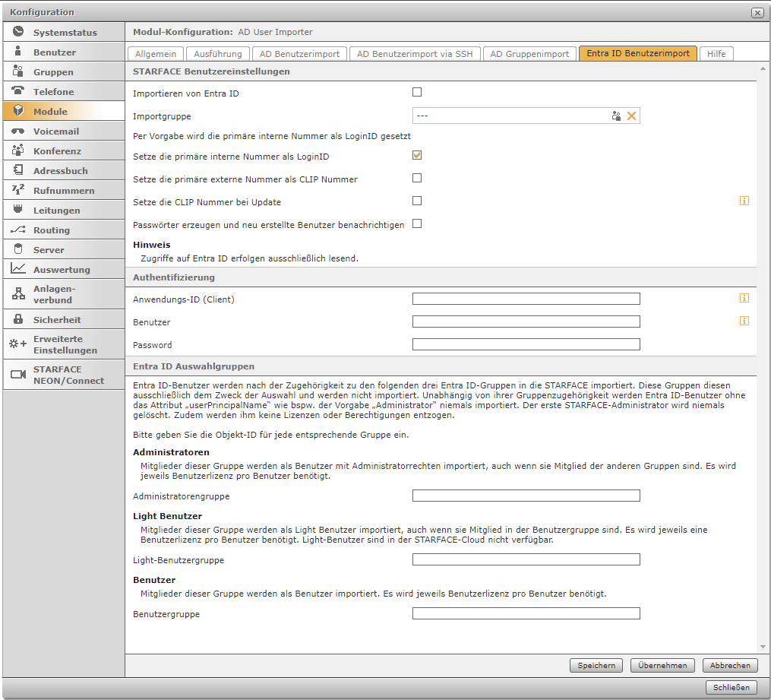This screenshot has height=700, width=771.
Task: Click the Rufnummern digits icon
Action: tap(18, 189)
